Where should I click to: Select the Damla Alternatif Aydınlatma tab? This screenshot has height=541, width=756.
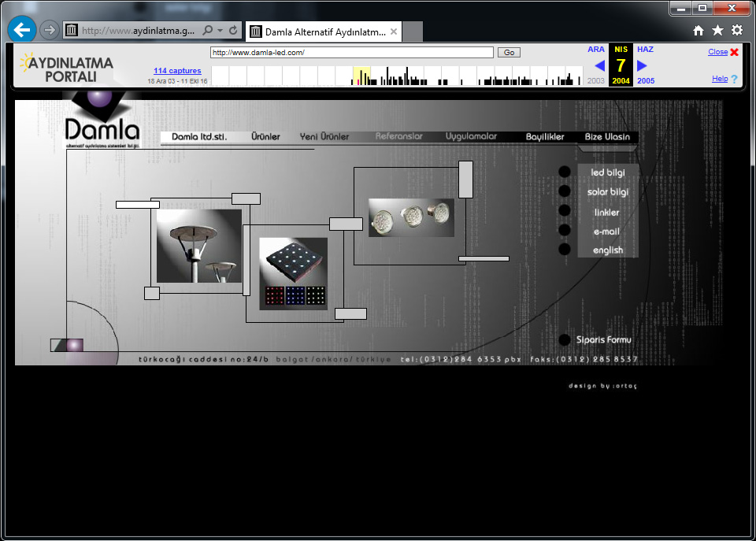coord(324,31)
